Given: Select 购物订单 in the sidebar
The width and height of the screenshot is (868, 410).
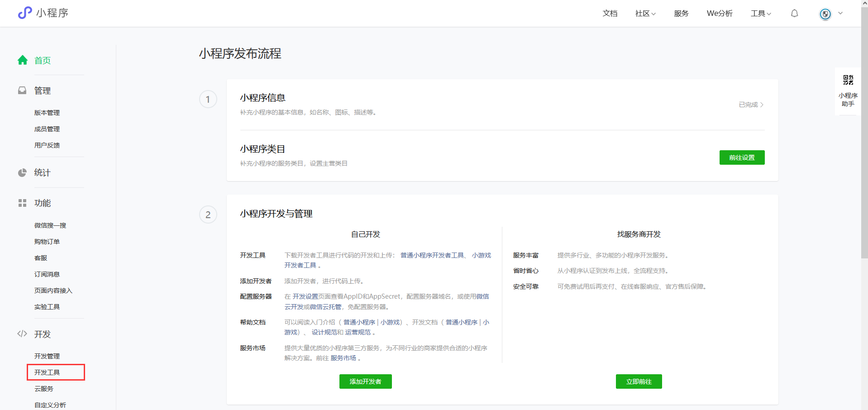Looking at the screenshot, I should click(x=47, y=242).
